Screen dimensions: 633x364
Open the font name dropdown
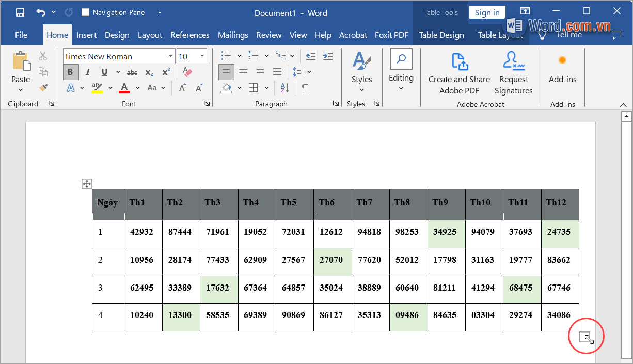(x=170, y=56)
